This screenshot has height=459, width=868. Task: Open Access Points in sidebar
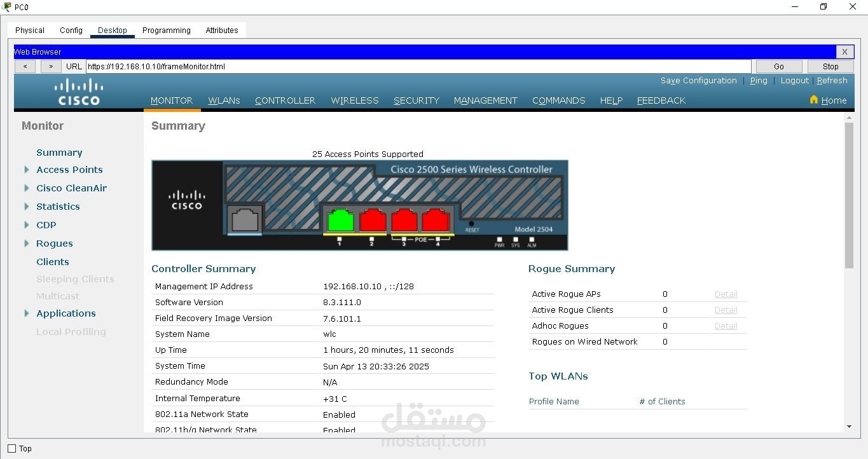69,170
